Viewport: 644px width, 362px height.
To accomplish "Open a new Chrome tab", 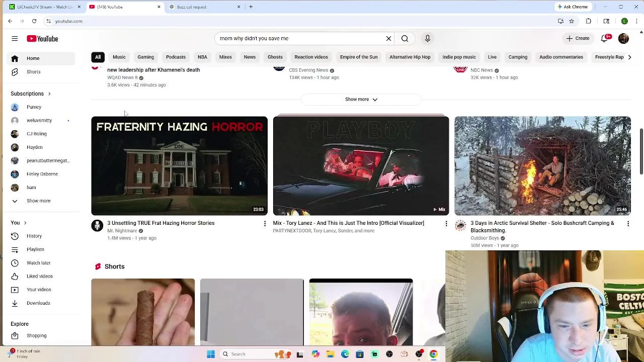I will [251, 7].
